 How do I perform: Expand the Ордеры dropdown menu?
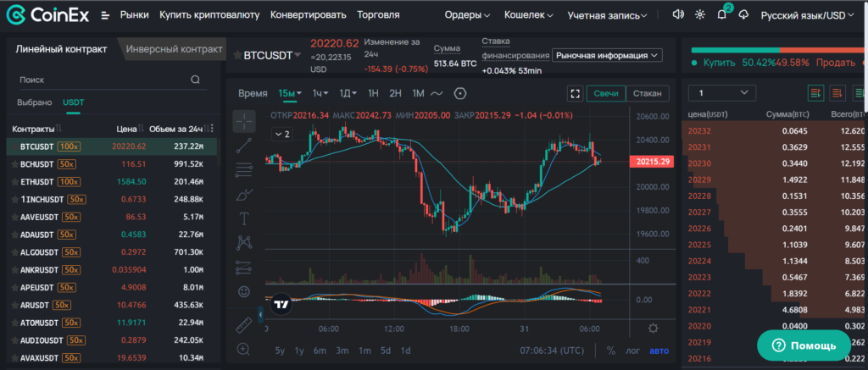[x=467, y=15]
